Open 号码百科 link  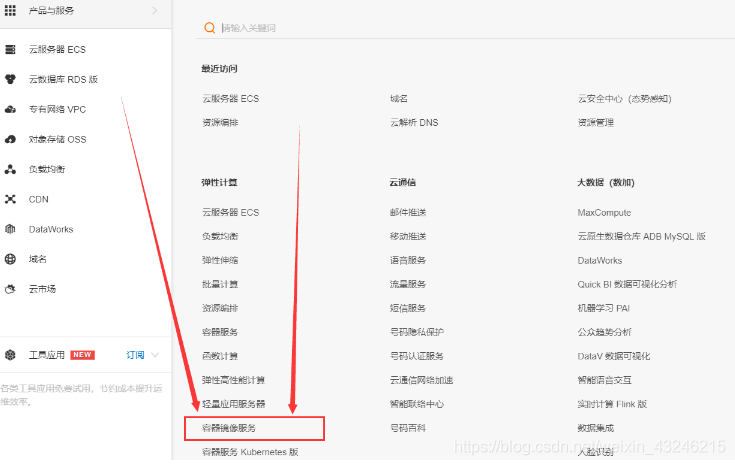coord(408,428)
